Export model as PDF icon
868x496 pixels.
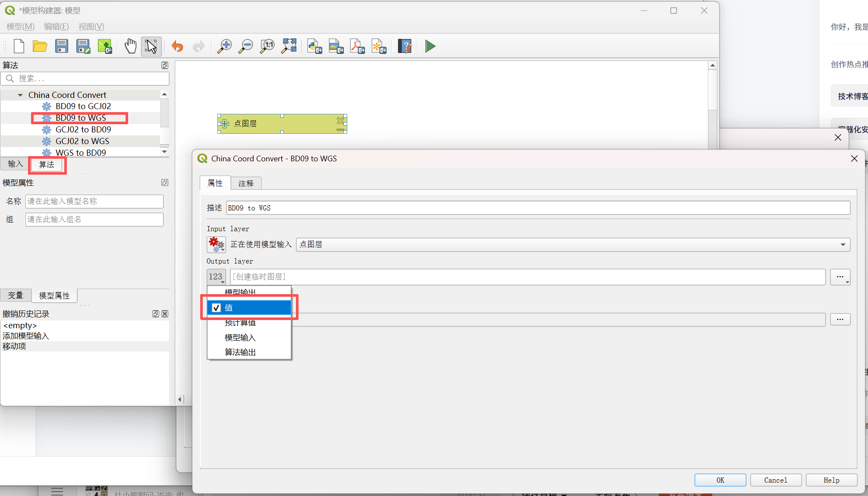click(357, 46)
